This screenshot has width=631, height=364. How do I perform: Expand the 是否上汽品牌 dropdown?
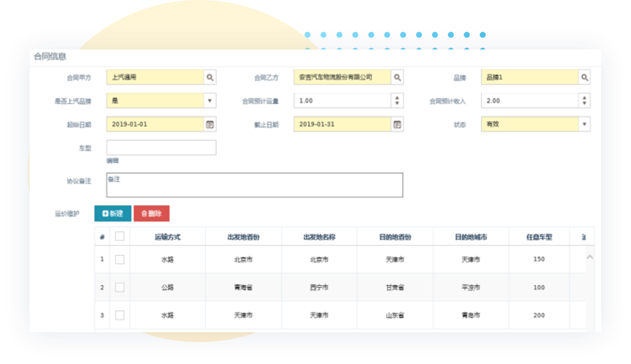click(x=210, y=101)
